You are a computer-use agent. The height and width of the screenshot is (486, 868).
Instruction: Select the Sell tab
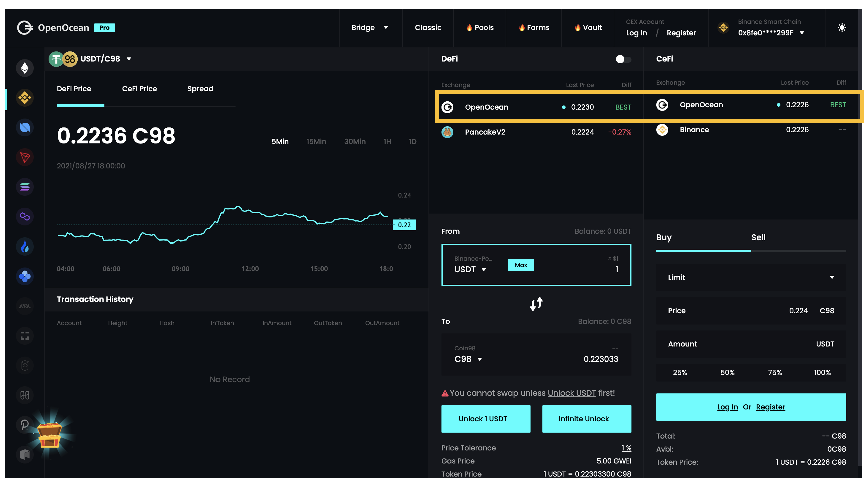pyautogui.click(x=758, y=238)
